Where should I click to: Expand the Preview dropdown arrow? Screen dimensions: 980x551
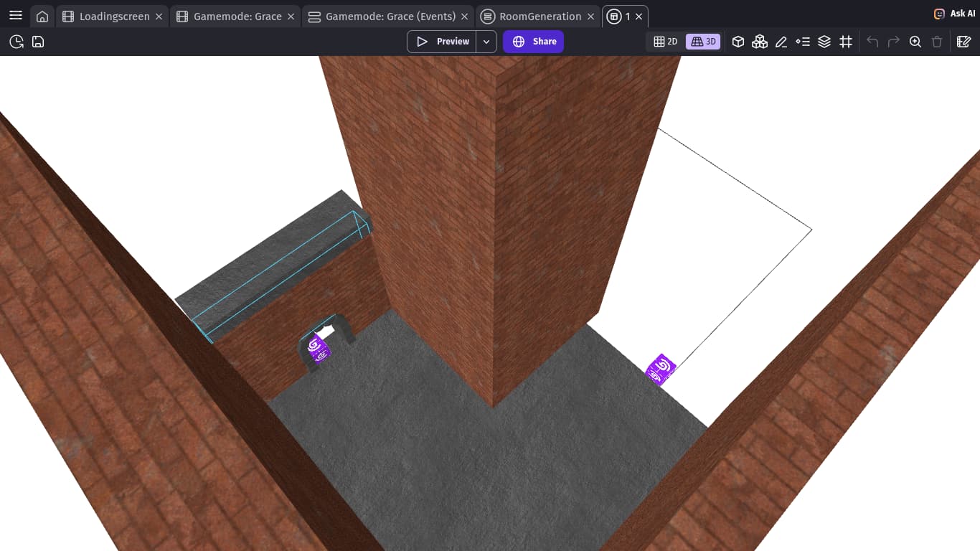coord(486,42)
